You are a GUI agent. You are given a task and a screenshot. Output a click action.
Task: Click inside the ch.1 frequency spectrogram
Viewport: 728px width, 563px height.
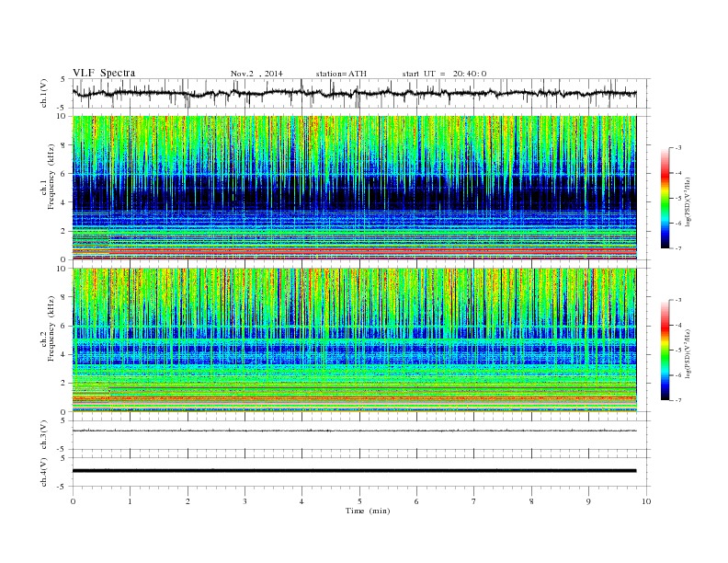coord(354,188)
